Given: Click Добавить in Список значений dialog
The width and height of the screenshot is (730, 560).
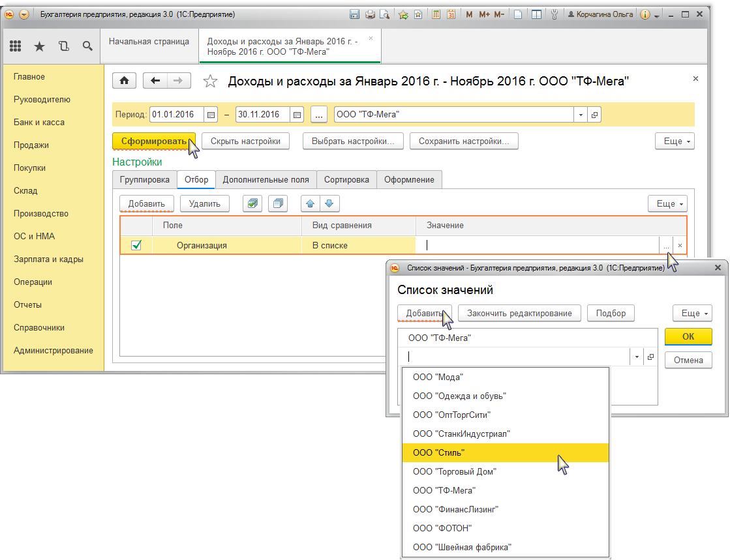Looking at the screenshot, I should 423,313.
